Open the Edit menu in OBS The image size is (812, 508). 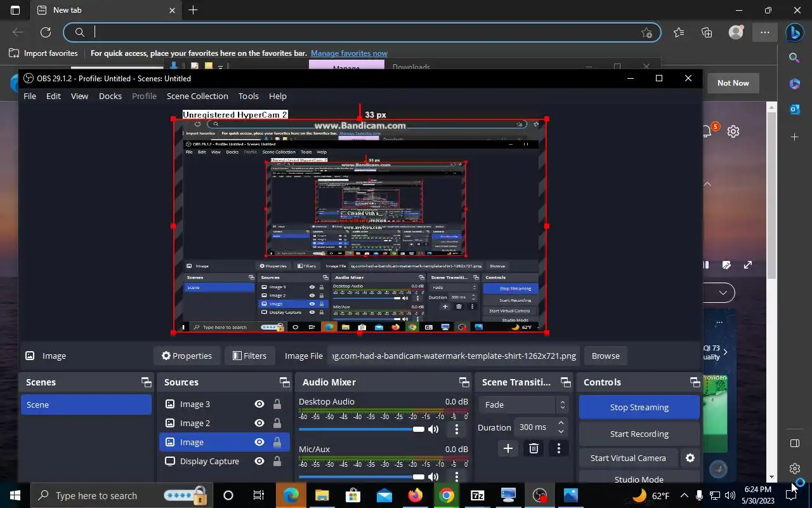53,96
